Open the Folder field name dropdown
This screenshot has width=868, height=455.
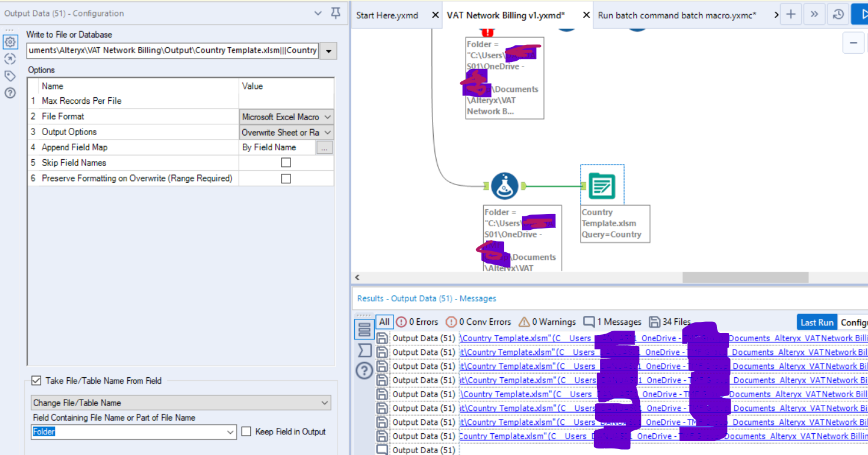pos(230,432)
